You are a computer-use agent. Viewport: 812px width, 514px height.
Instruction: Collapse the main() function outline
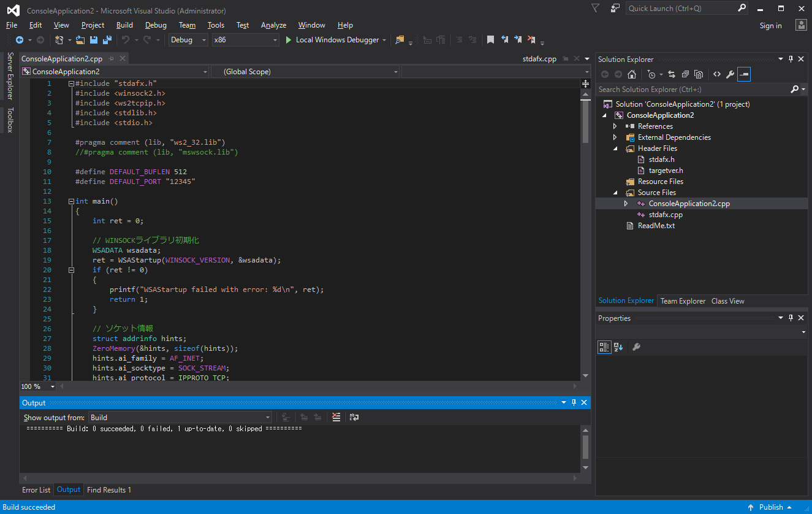(72, 201)
